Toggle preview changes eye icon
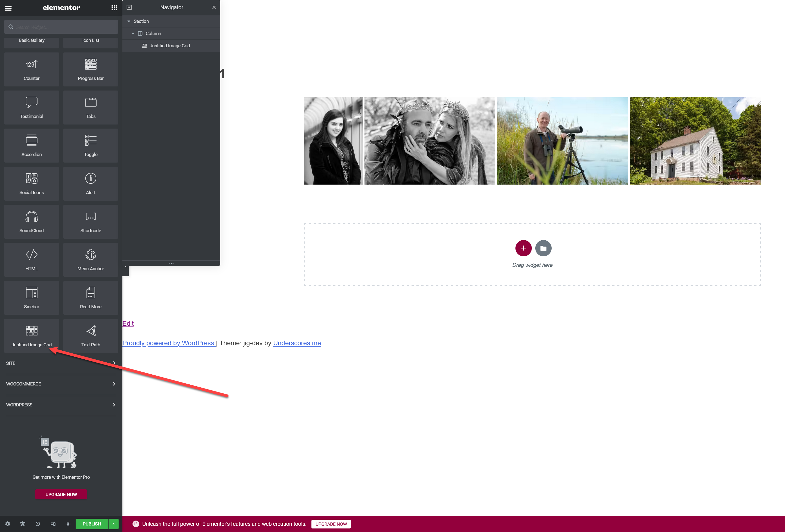 pos(68,524)
